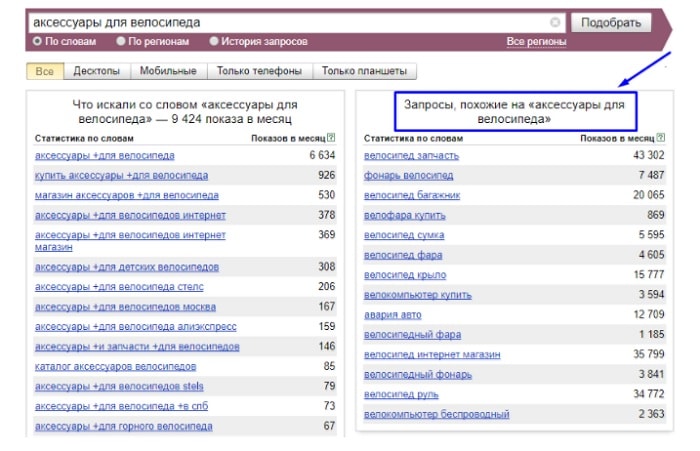Open the 'велосипед интернет магазин' link

(432, 354)
